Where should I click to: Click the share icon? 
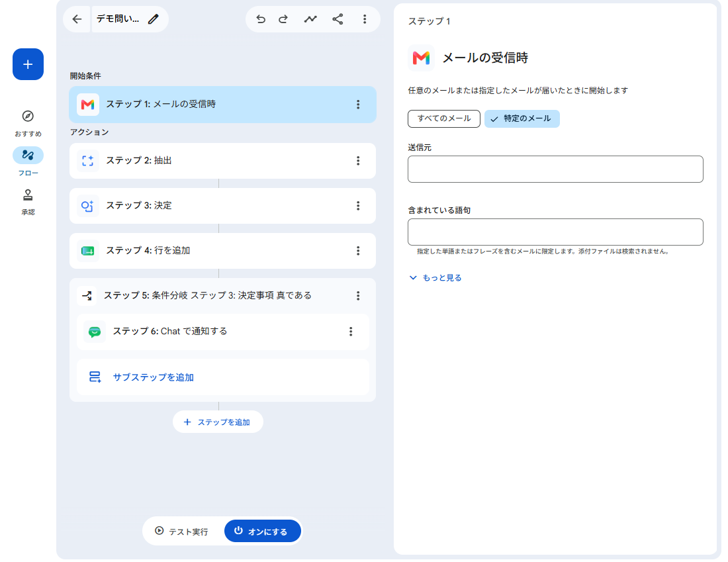tap(338, 19)
